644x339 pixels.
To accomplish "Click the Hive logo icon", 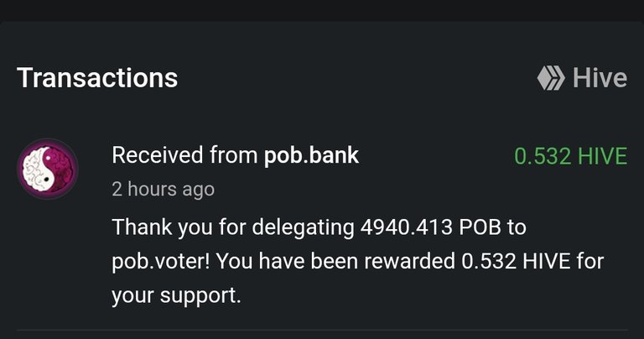I will tap(551, 78).
